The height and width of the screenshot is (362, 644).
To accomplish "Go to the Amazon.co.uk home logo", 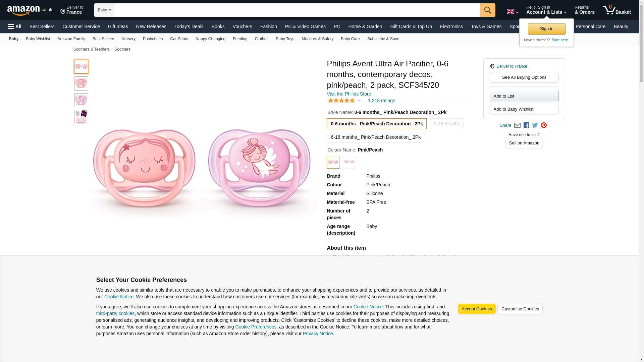I will coord(30,10).
